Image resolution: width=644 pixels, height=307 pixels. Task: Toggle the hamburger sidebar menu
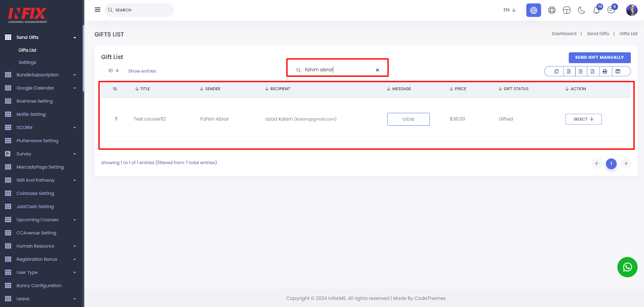tap(97, 10)
